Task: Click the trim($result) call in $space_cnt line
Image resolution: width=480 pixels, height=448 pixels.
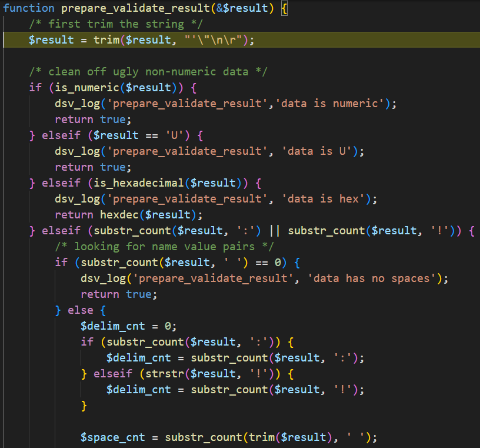Action: pyautogui.click(x=291, y=437)
